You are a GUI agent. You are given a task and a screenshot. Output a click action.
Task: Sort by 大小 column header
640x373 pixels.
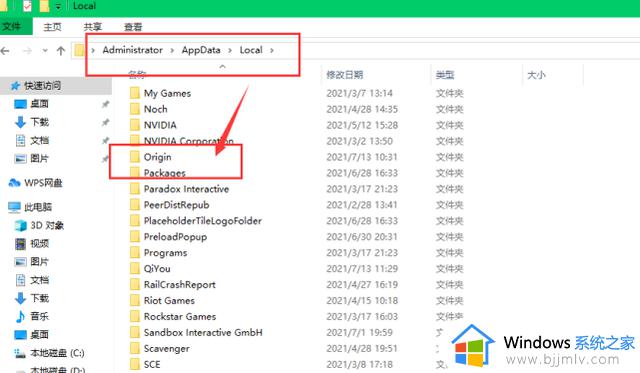(536, 75)
